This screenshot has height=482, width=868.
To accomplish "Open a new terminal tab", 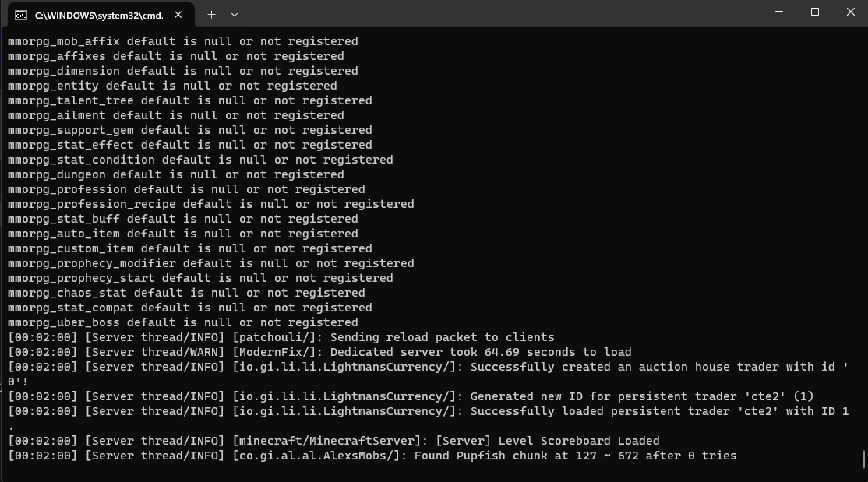I will 211,15.
